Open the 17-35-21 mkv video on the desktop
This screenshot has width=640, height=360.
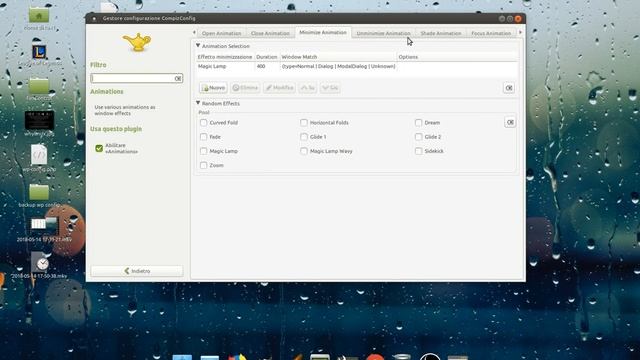click(45, 224)
